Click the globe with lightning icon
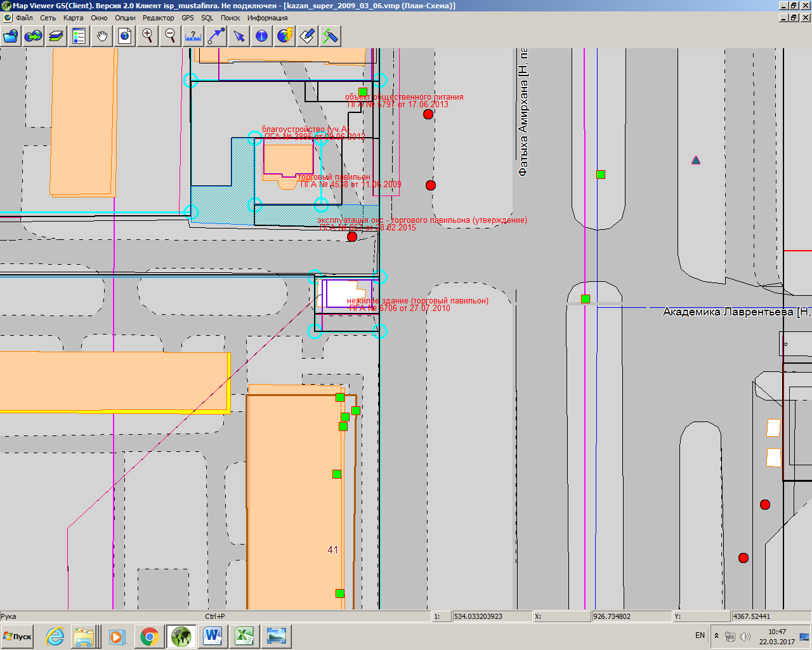The width and height of the screenshot is (812, 650). point(285,36)
